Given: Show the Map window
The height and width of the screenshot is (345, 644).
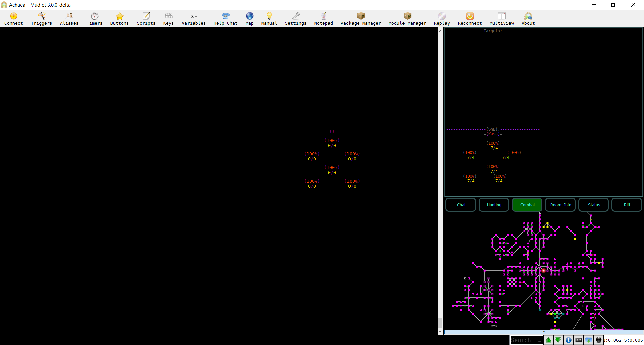Looking at the screenshot, I should point(249,19).
